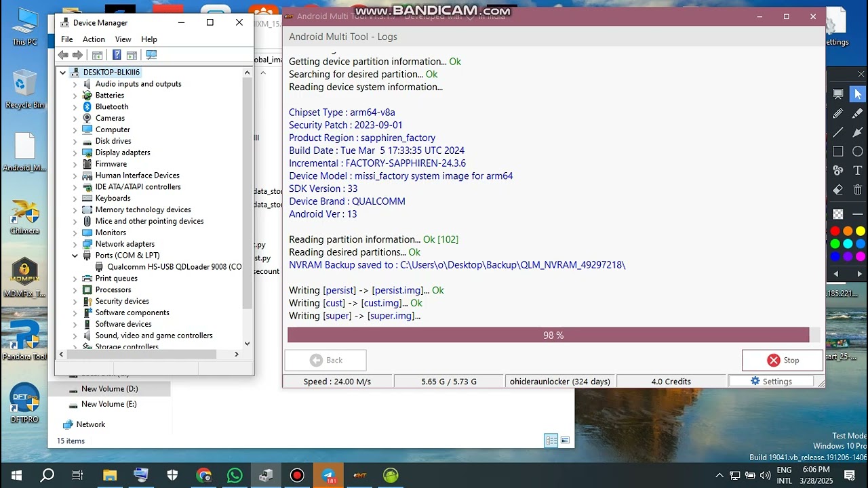Open the line thickness option
Screen dimensions: 868x488
coord(858,214)
